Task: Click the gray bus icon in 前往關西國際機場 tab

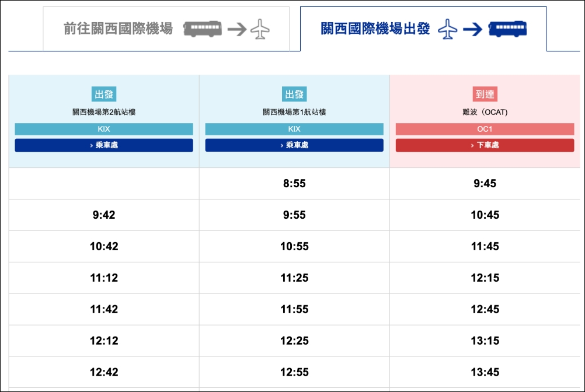Action: (202, 29)
